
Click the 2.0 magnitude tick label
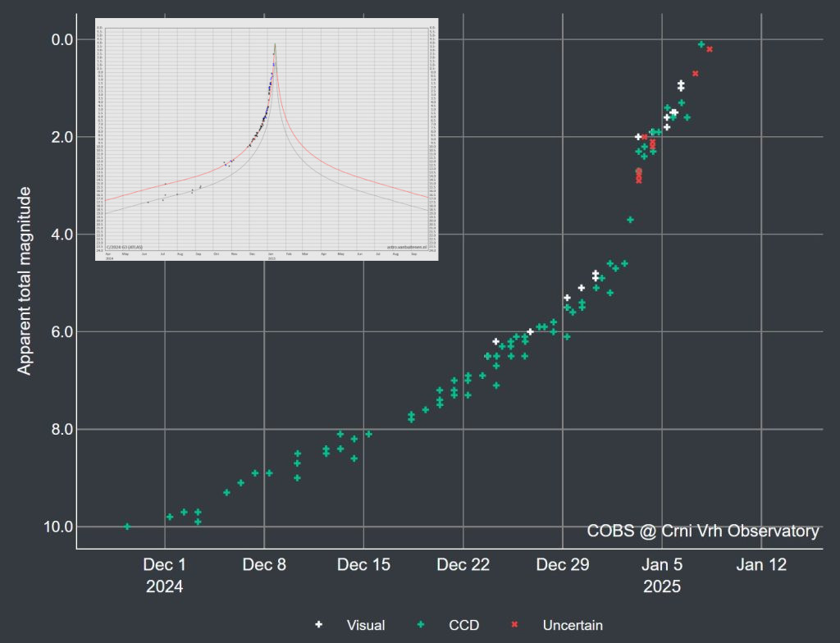62,137
